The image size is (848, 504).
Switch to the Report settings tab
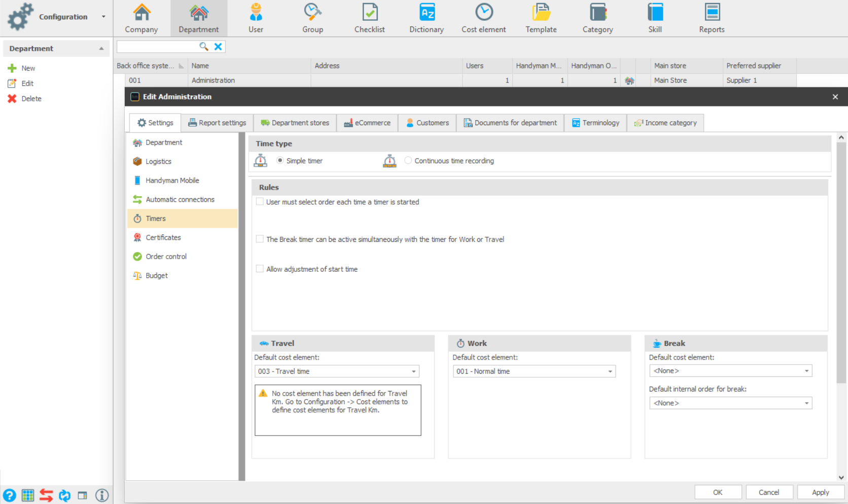pos(217,123)
